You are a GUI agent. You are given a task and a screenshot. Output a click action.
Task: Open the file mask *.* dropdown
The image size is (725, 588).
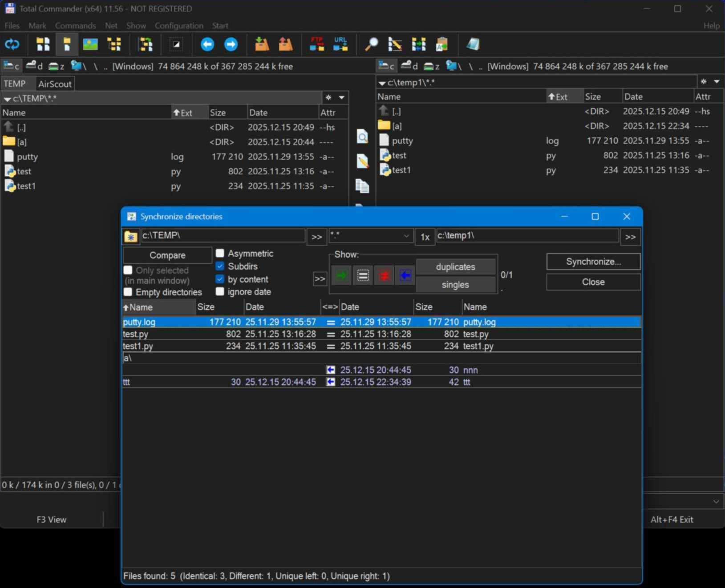406,236
